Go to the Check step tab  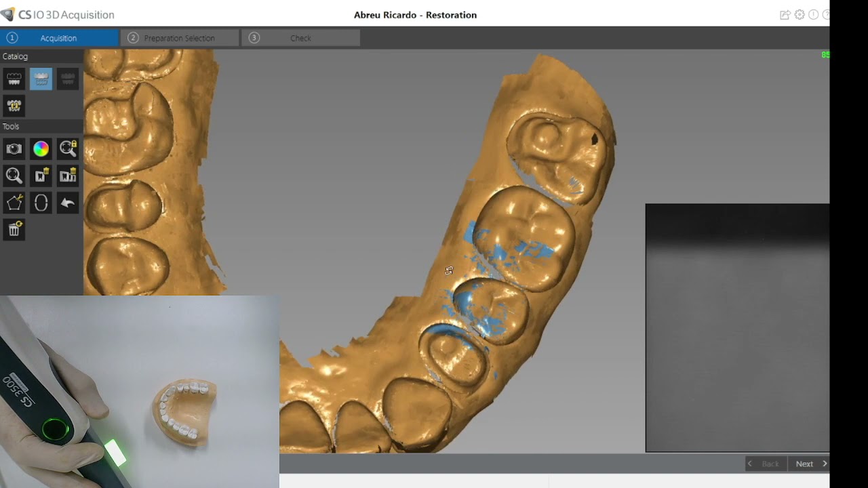(x=300, y=38)
